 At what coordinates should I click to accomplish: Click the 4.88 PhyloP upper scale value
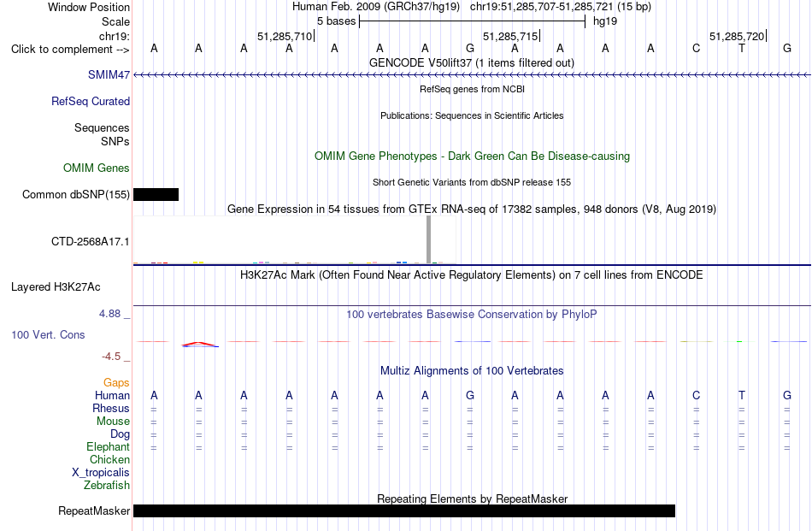109,314
